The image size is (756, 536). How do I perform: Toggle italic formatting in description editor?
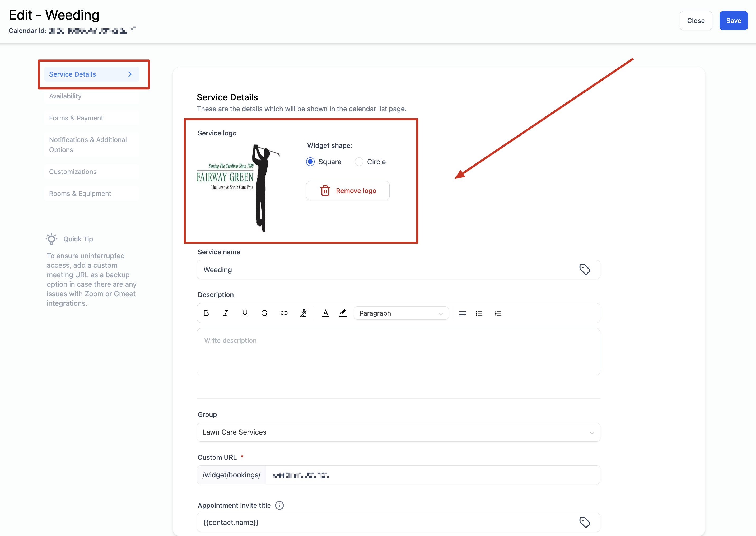(226, 313)
